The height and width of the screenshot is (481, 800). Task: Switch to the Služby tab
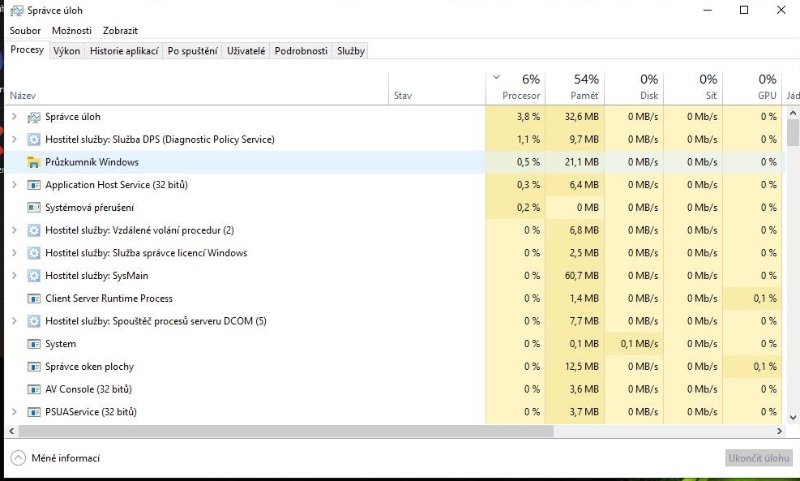pos(351,51)
